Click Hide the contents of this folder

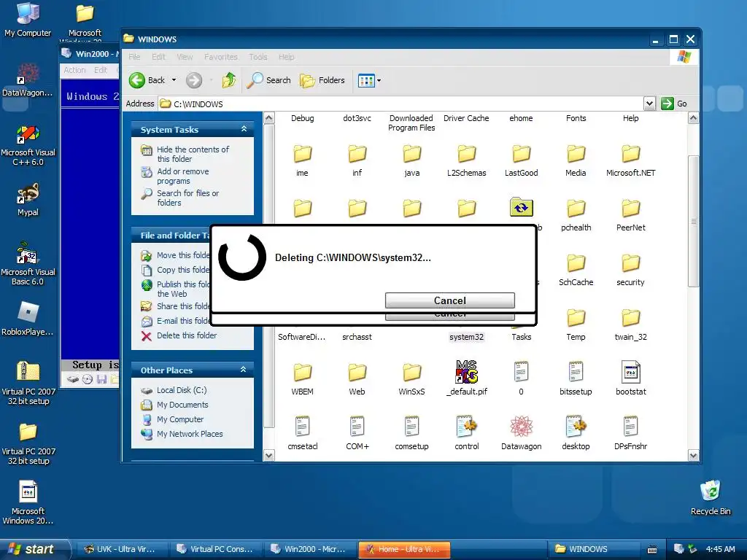[193, 154]
